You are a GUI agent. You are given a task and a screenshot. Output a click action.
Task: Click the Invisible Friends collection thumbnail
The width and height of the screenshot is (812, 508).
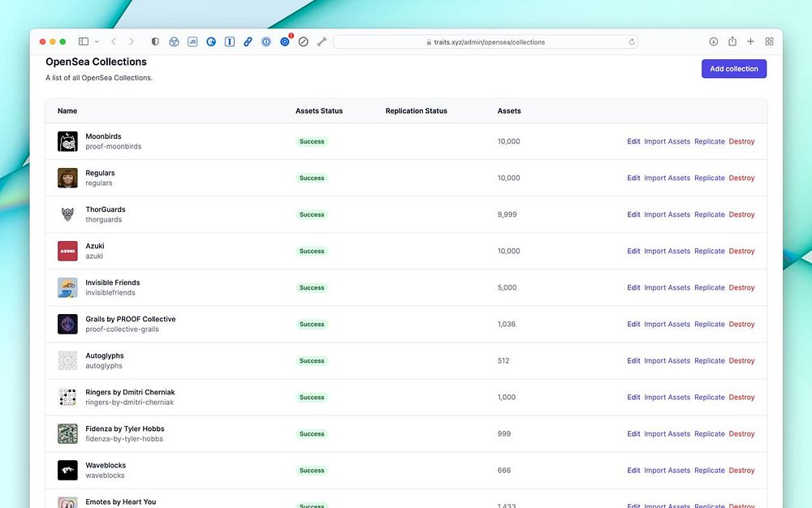click(67, 287)
